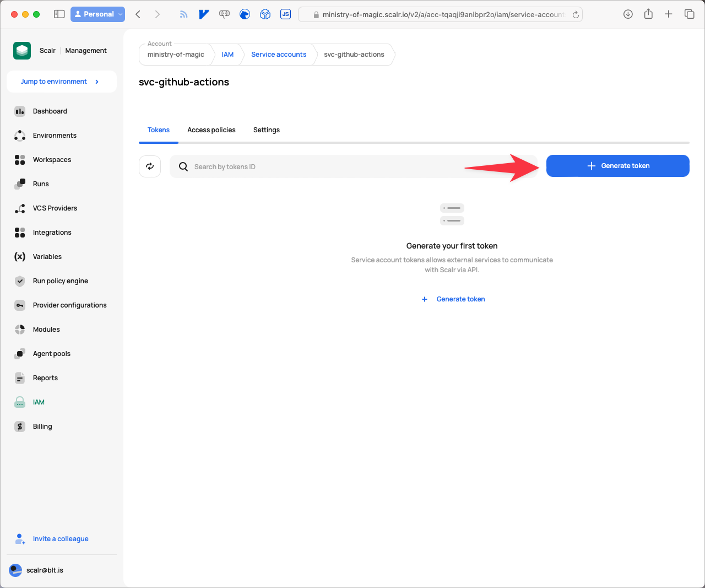This screenshot has height=588, width=705.
Task: Reload the page from the address bar
Action: pyautogui.click(x=576, y=15)
